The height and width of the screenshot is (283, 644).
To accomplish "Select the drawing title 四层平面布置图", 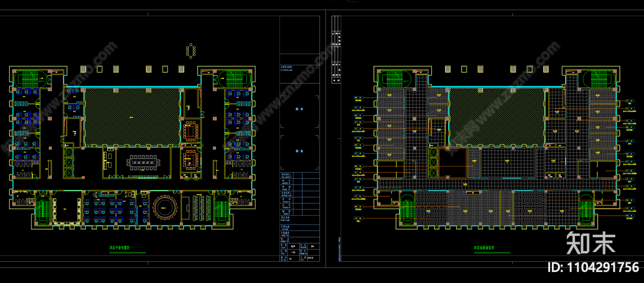I will pos(120,248).
